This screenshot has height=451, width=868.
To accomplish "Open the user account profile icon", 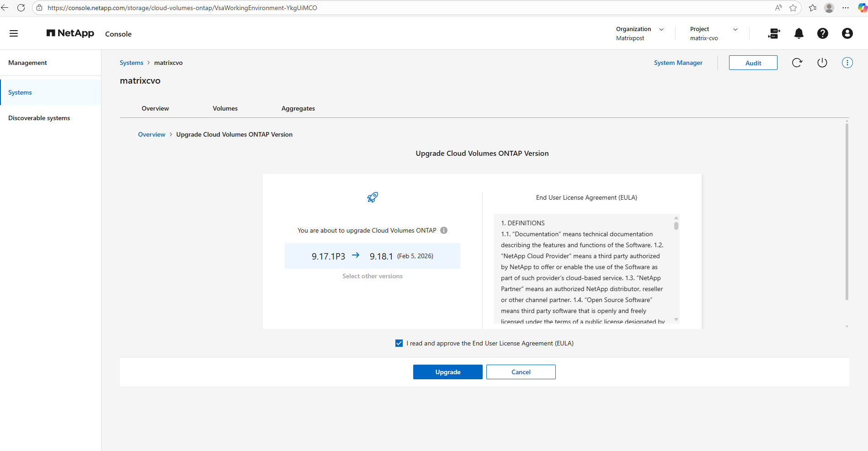I will pos(847,33).
